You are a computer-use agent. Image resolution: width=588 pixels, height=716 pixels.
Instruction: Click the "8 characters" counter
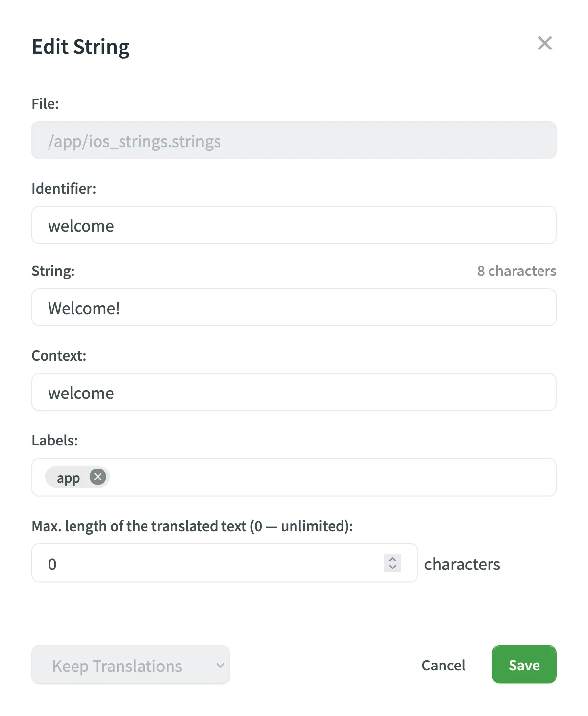516,271
